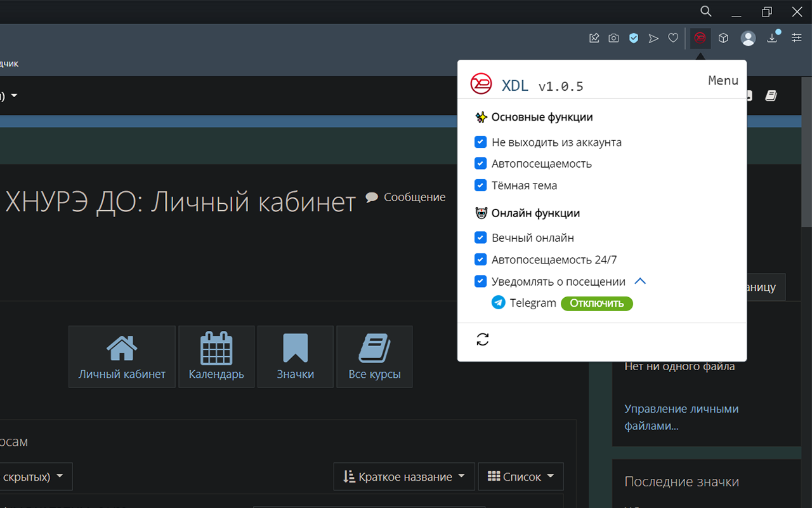
Task: Click the browser search magnifier icon
Action: point(705,11)
